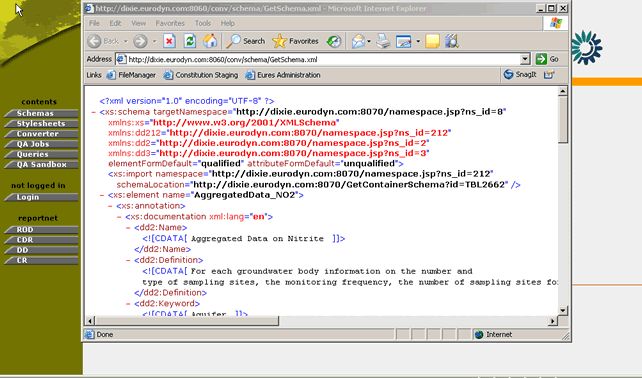Stop loading with the red X icon
The width and height of the screenshot is (642, 378).
169,41
